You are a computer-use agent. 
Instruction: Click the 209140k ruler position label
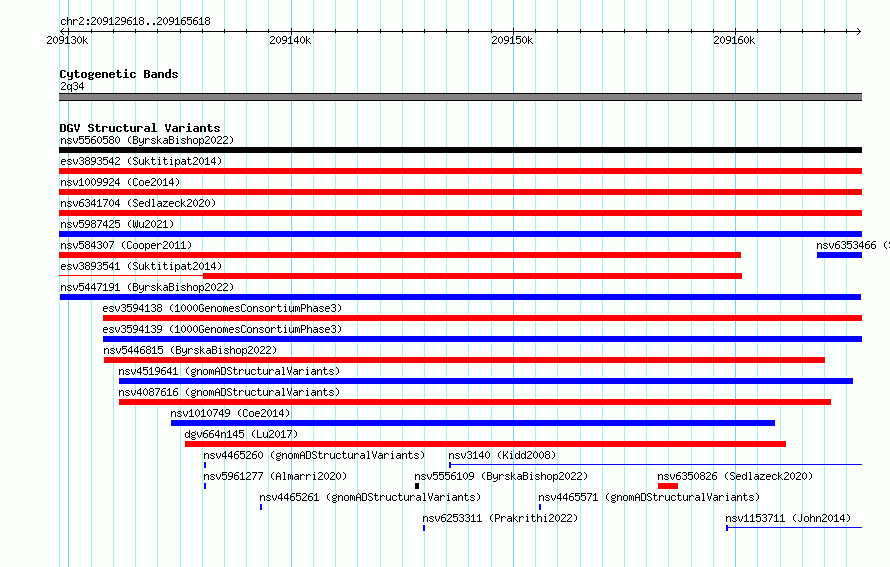click(290, 40)
